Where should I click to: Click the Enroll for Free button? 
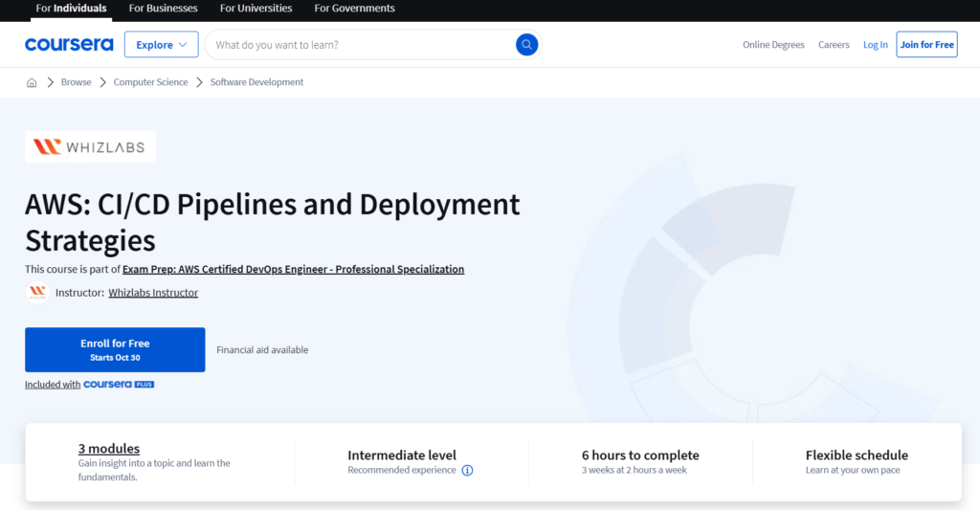(115, 350)
